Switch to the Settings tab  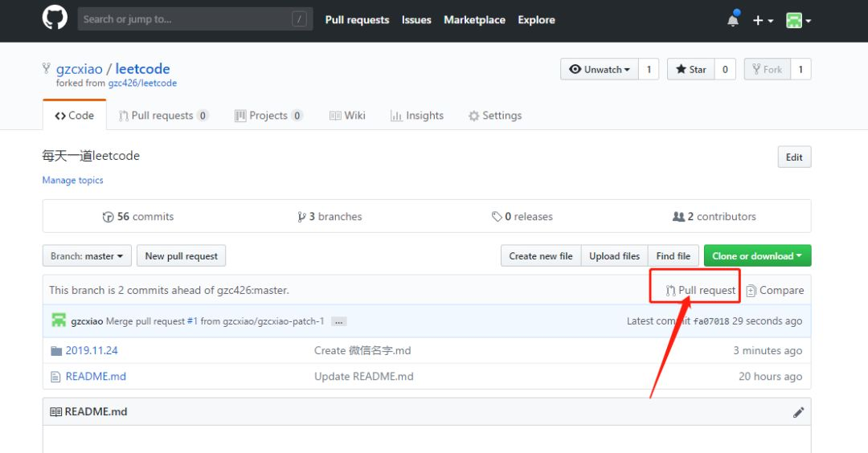495,115
